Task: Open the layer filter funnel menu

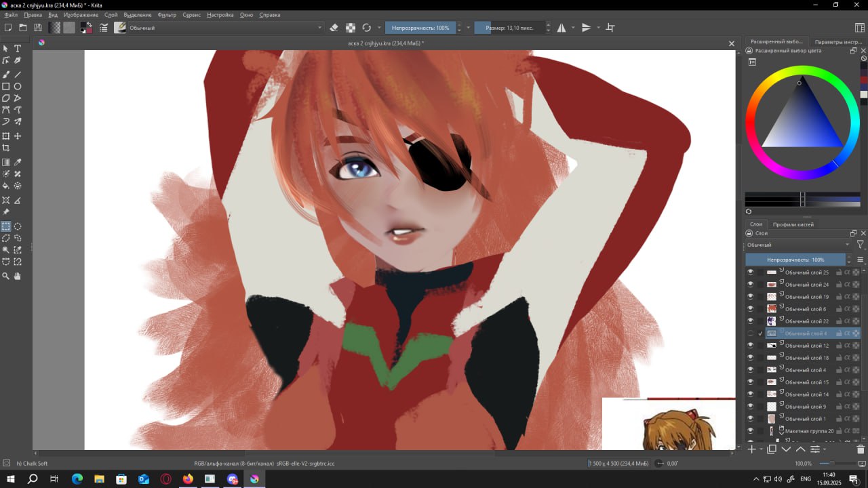Action: coord(861,245)
